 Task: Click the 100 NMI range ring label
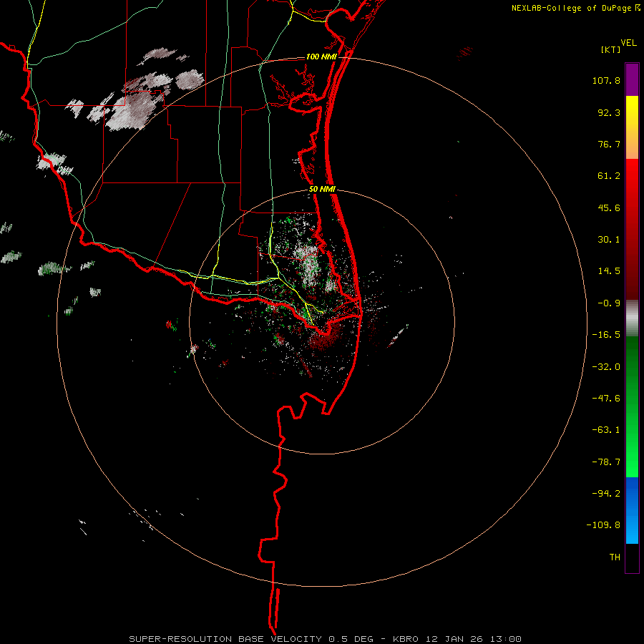(321, 57)
